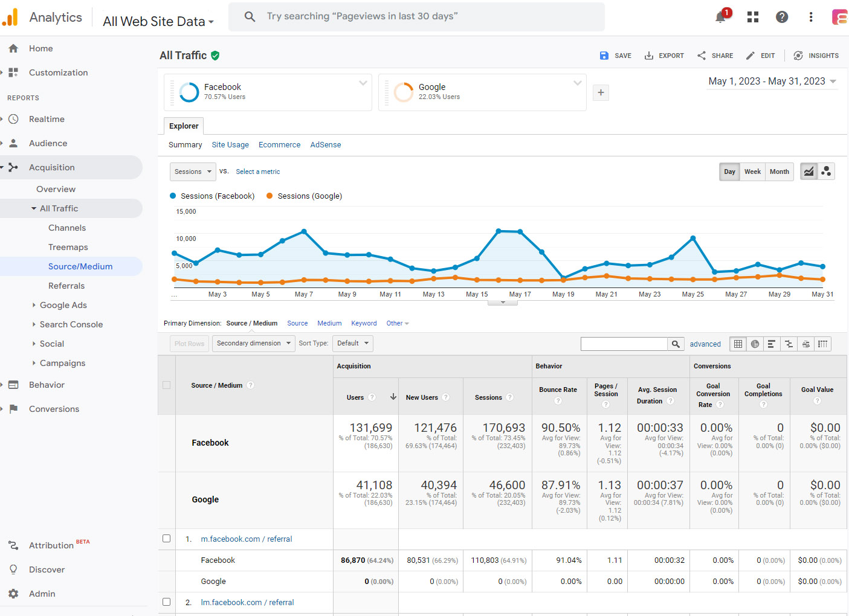This screenshot has height=616, width=849.
Task: Toggle the select-all checkbox in table header
Action: pyautogui.click(x=167, y=385)
